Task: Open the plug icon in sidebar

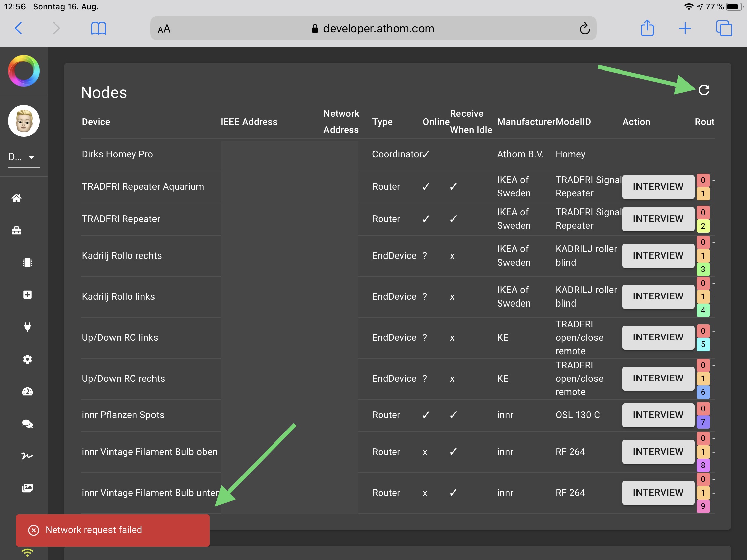Action: pyautogui.click(x=27, y=327)
